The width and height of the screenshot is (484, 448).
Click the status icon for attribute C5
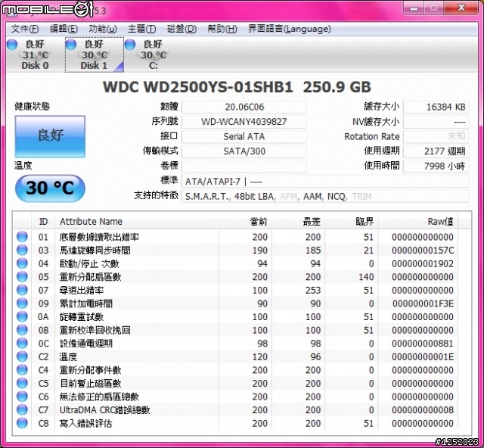(22, 383)
